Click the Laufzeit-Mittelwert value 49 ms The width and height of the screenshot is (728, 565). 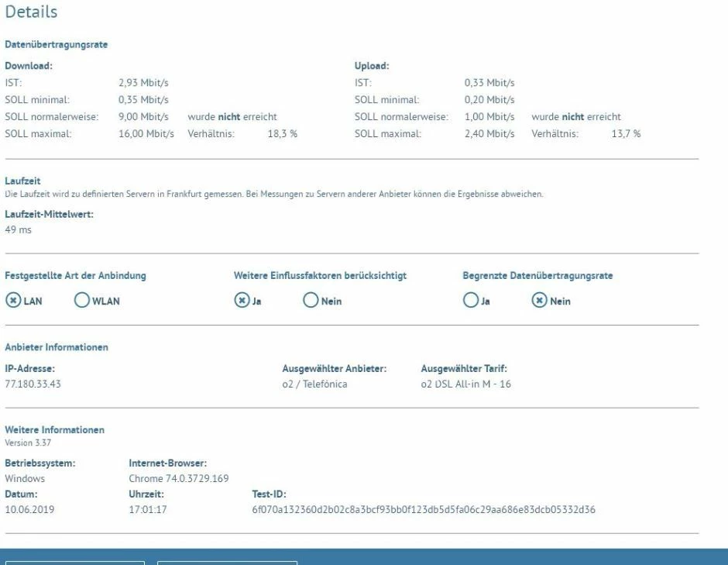[18, 229]
